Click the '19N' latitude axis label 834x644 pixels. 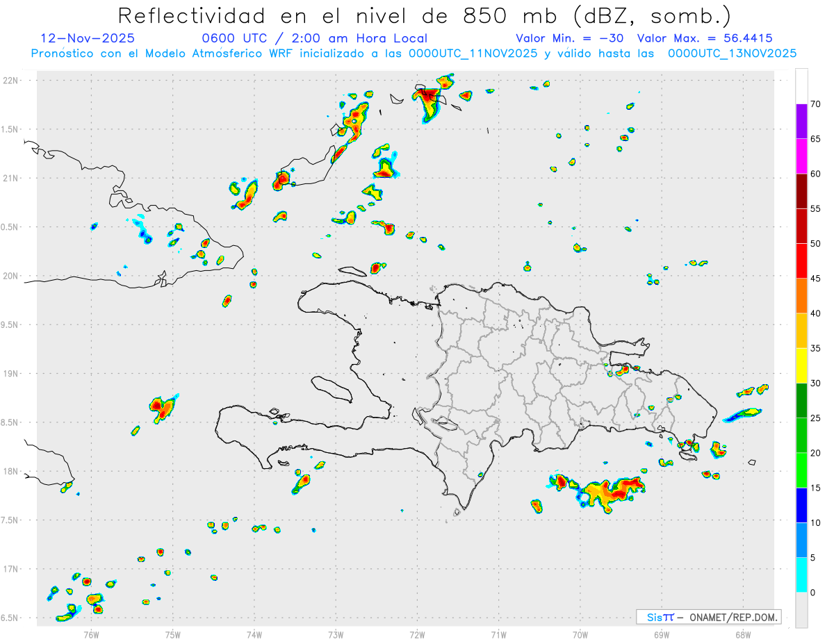coord(10,374)
